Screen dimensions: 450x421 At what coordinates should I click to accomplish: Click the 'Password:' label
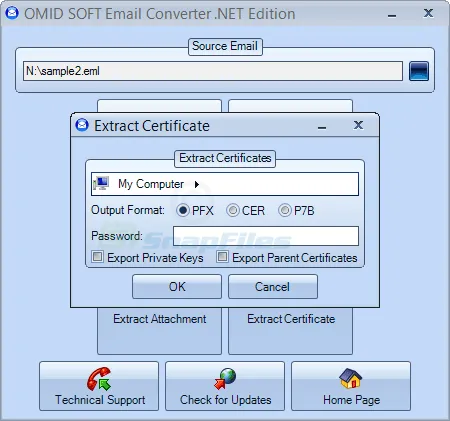point(117,236)
